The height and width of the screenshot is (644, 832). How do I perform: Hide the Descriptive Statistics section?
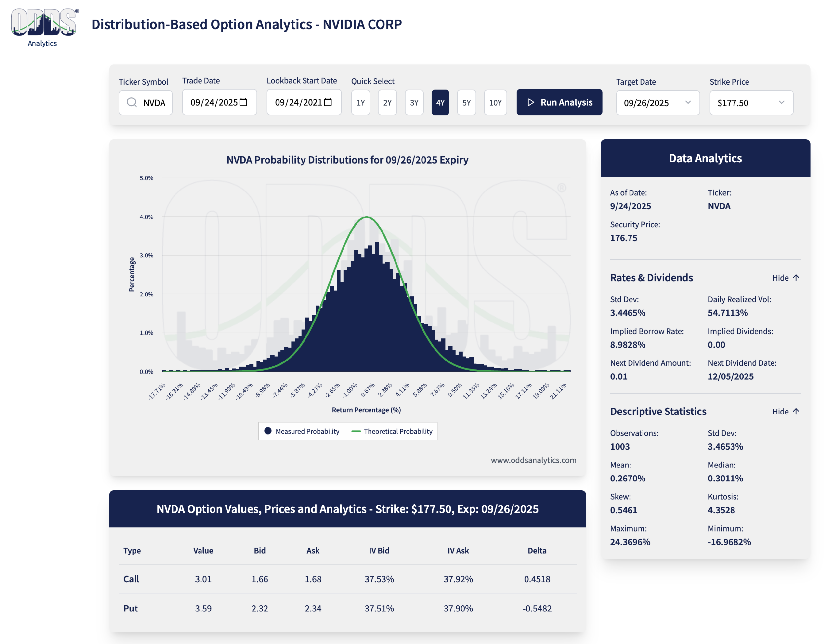[x=780, y=412]
